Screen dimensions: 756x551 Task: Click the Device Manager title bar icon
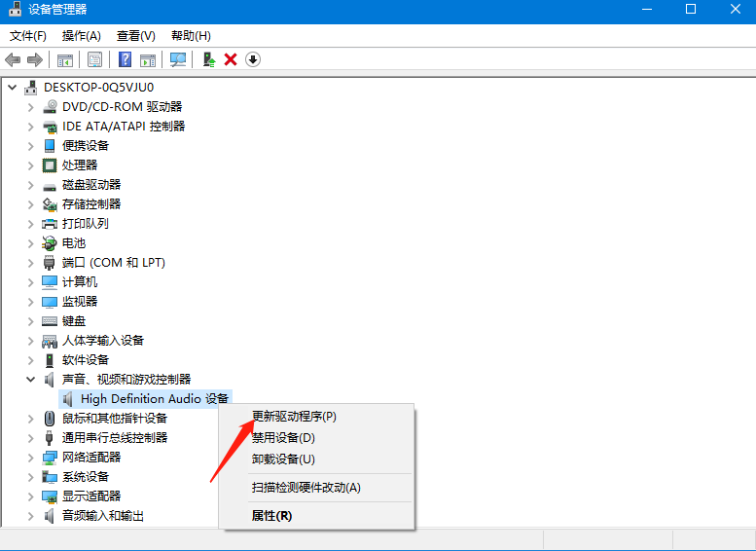[x=16, y=9]
